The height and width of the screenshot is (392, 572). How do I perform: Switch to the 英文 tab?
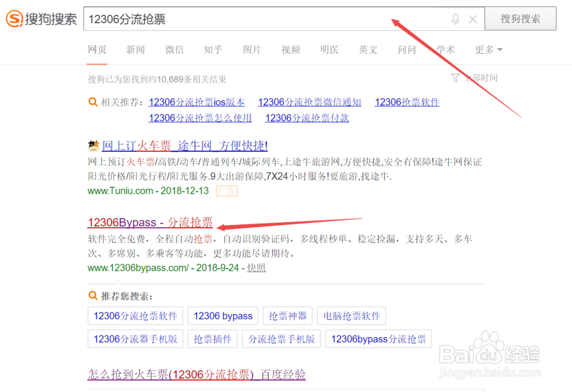tap(368, 50)
